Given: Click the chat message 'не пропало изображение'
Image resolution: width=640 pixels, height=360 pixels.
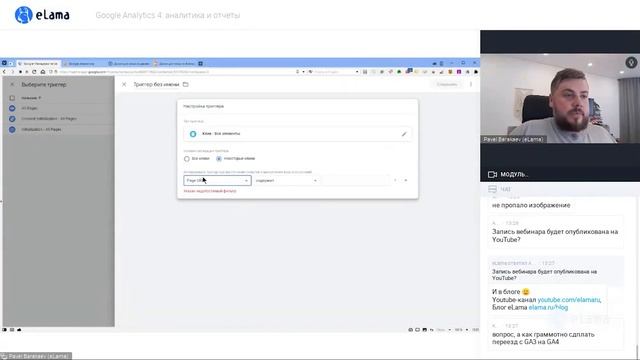Looking at the screenshot, I should 531,205.
